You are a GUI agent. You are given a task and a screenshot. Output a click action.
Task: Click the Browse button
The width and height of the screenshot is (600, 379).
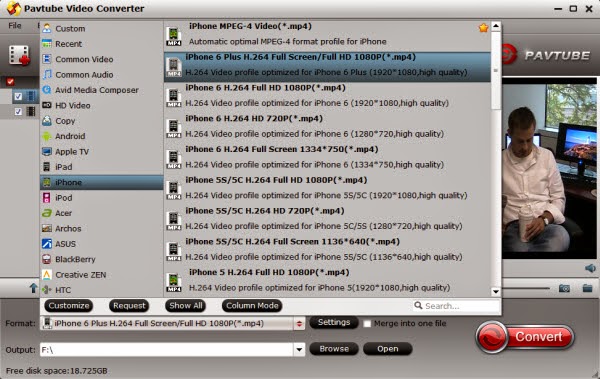coord(334,349)
